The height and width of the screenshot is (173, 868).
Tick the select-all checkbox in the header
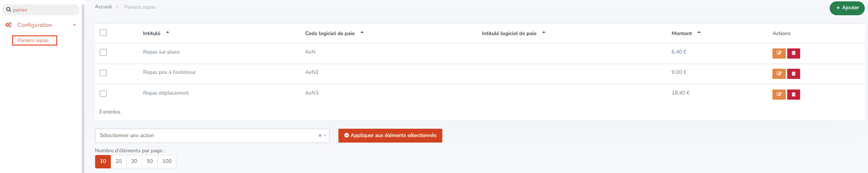103,33
